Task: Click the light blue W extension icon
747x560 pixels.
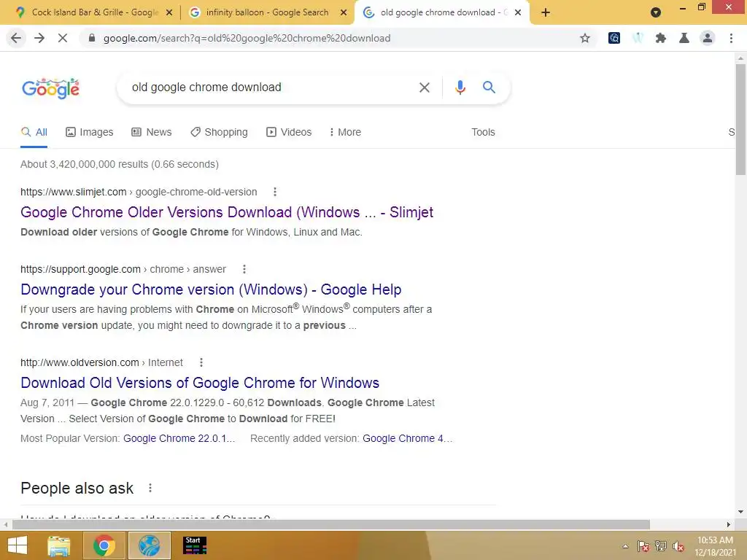Action: [638, 38]
